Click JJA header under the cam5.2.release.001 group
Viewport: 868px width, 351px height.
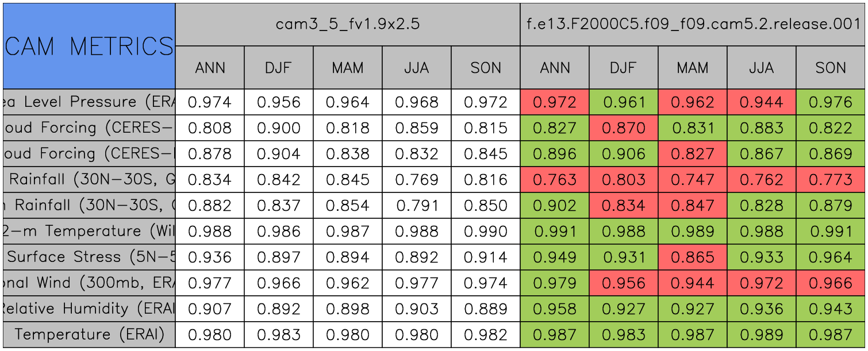pos(761,68)
